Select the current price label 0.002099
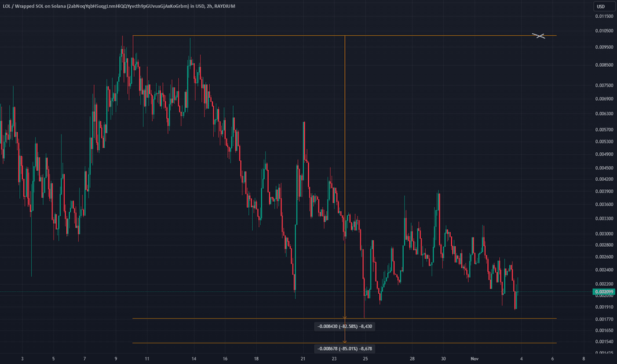617x364 pixels. (x=604, y=292)
